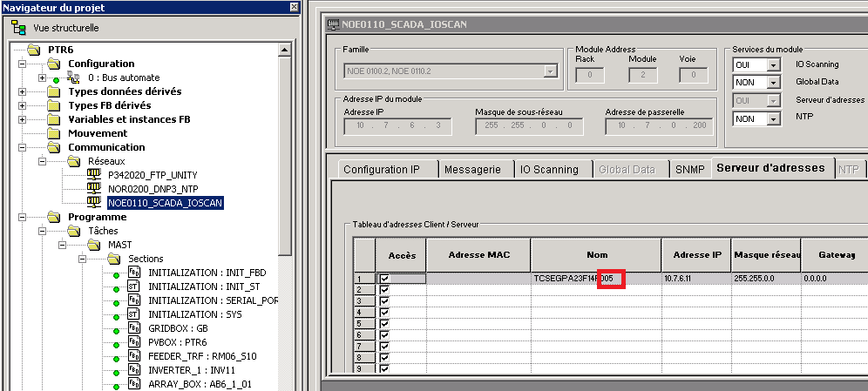Screen dimensions: 868x391
Task: Open the INVERTER_1 : INV11 section icon
Action: (134, 370)
